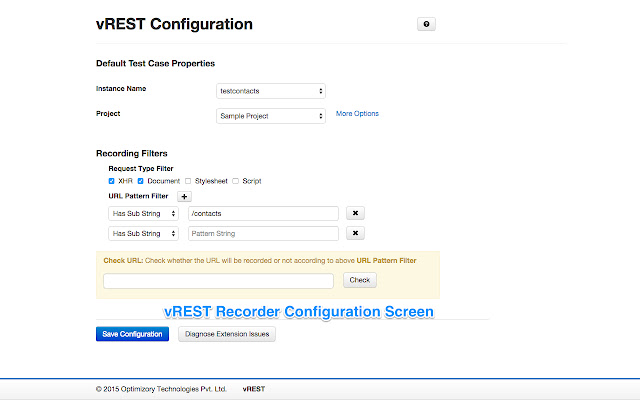Viewport: 640px width, 400px height.
Task: Click the Recording Filters heading
Action: coord(132,153)
